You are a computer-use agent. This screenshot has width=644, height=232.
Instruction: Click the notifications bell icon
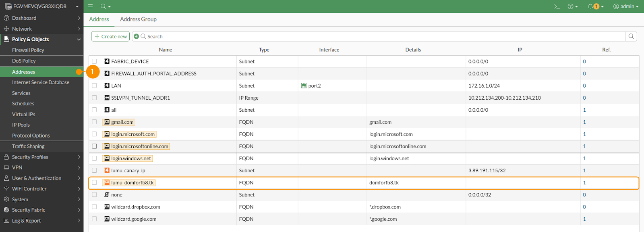click(590, 6)
